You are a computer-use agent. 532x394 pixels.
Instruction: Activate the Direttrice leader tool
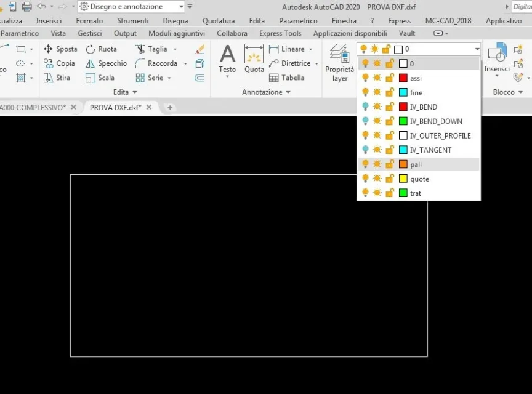tap(289, 63)
